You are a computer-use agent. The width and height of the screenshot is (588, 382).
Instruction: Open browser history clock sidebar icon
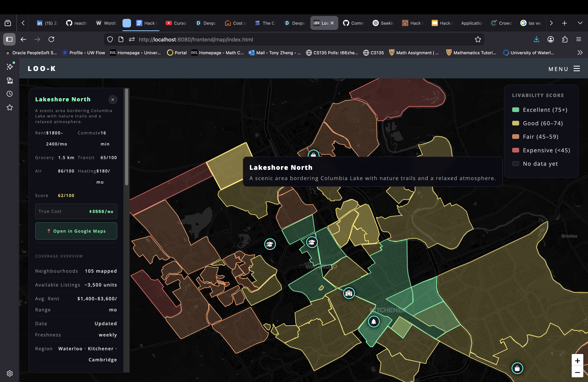tap(10, 94)
